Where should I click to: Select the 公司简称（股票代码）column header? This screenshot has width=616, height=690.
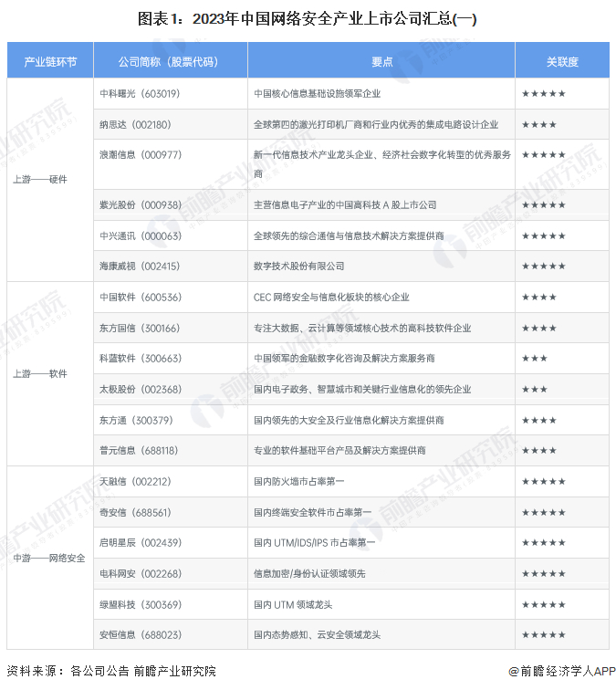pyautogui.click(x=171, y=62)
